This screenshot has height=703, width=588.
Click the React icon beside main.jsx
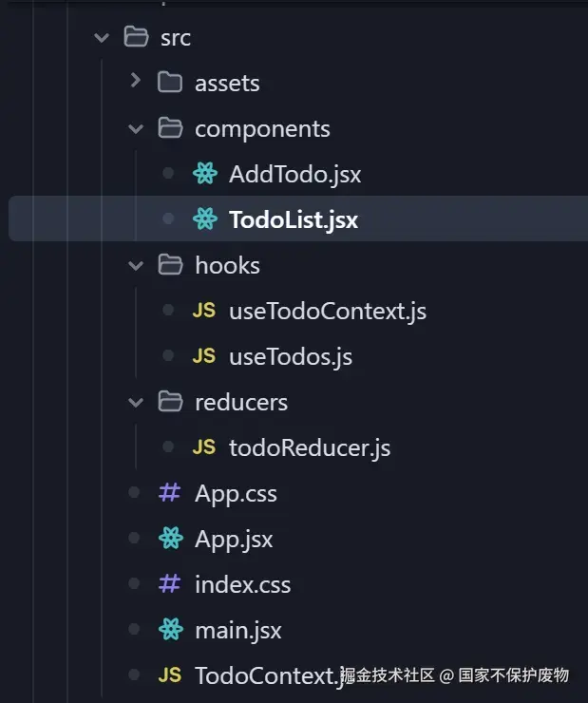tap(170, 630)
